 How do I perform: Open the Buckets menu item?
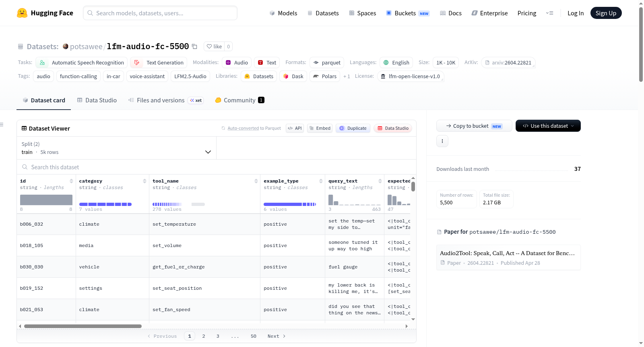408,13
